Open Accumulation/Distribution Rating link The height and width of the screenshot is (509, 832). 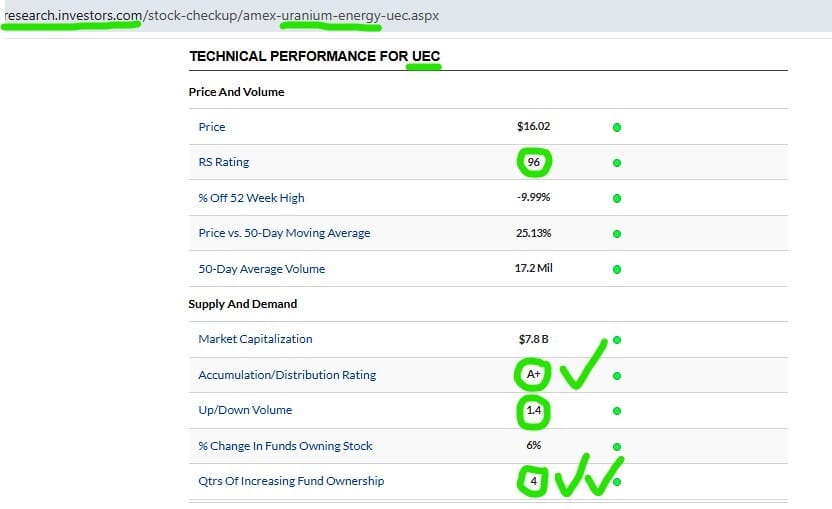coord(287,375)
